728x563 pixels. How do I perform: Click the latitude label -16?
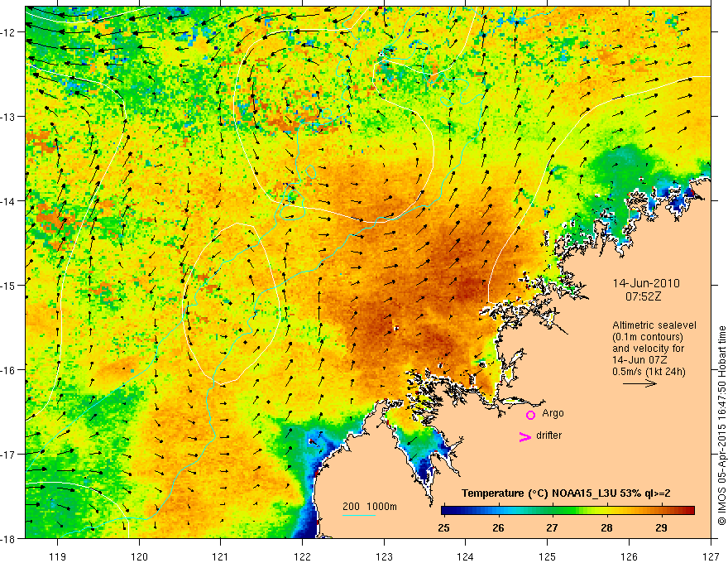[x=9, y=370]
